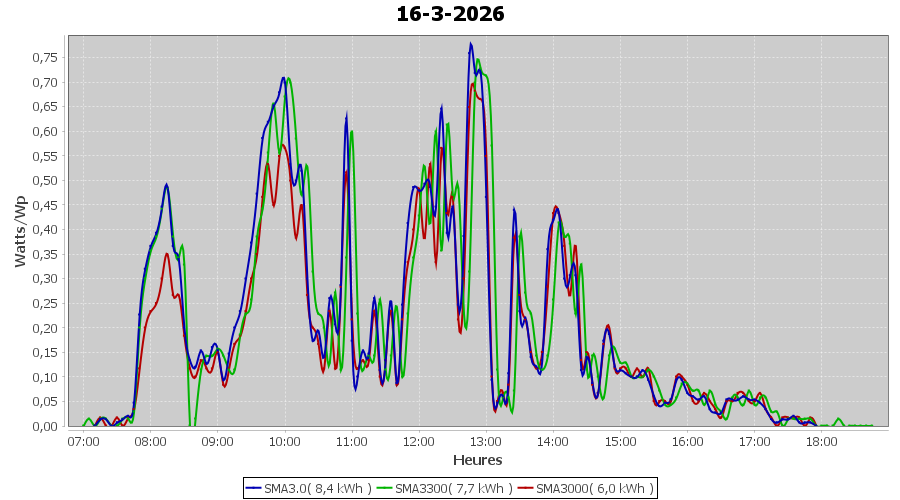Pick the 10:00 time axis tick label
The image size is (900, 500).
point(285,441)
